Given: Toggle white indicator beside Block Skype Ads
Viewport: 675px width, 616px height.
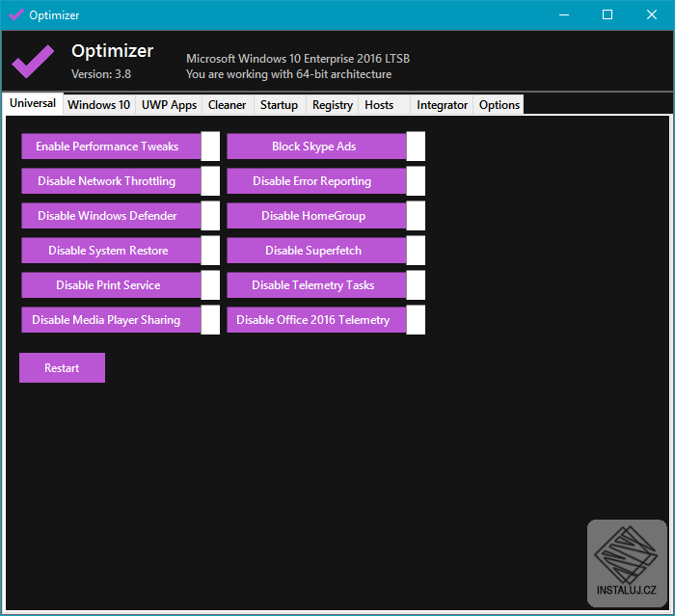Looking at the screenshot, I should point(416,147).
